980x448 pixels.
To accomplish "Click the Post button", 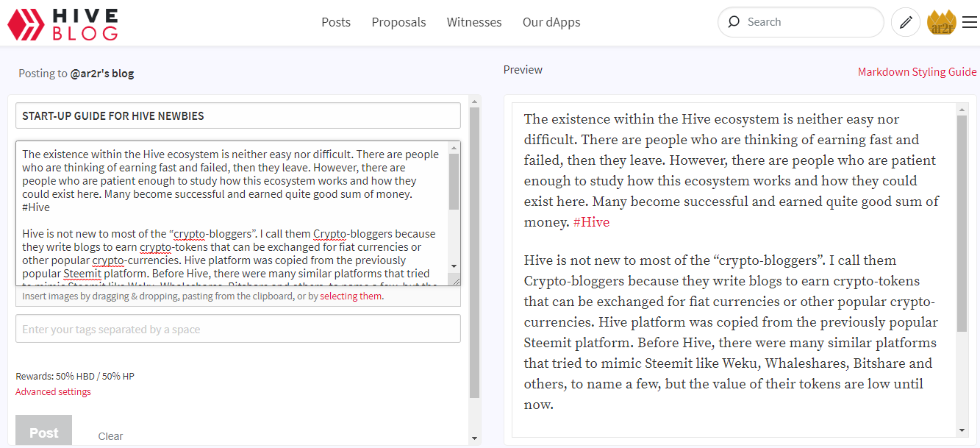I will (43, 432).
